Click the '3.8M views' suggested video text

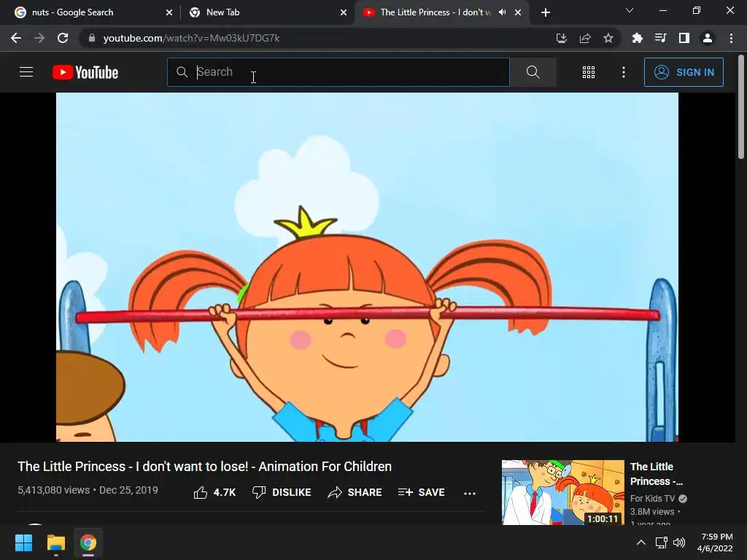click(x=652, y=511)
